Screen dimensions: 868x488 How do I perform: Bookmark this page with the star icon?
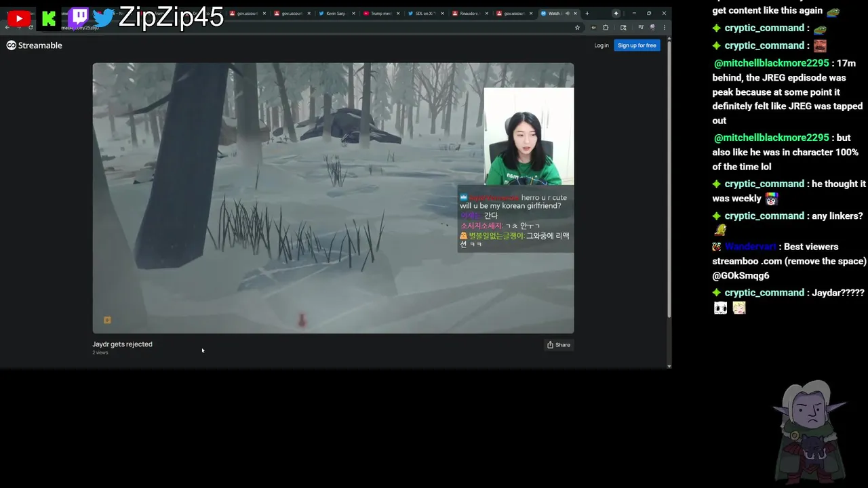577,27
